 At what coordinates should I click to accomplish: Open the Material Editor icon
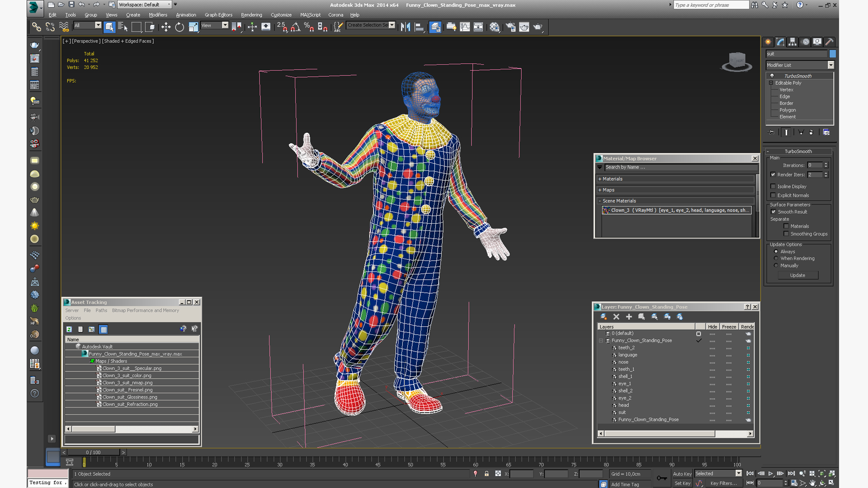[495, 27]
